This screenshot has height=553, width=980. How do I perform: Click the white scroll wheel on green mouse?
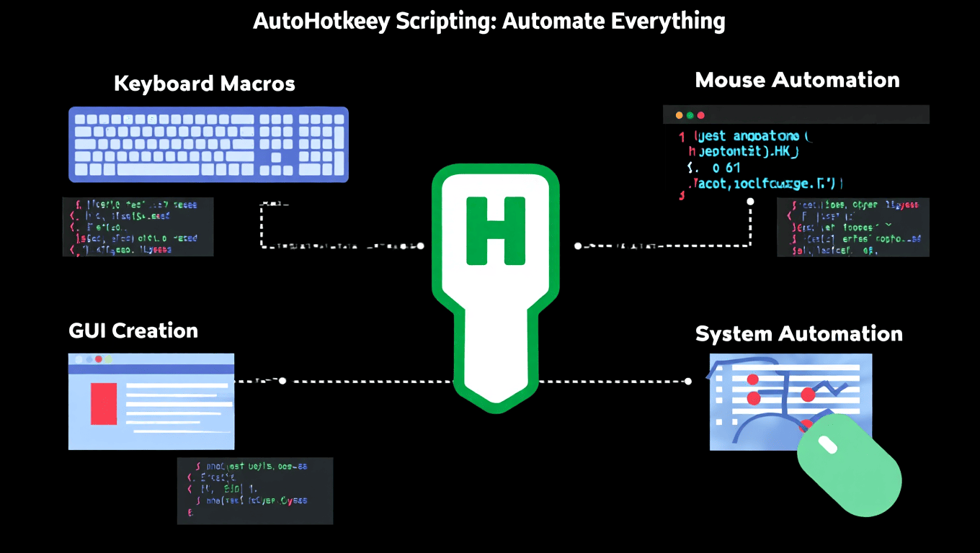click(x=828, y=444)
